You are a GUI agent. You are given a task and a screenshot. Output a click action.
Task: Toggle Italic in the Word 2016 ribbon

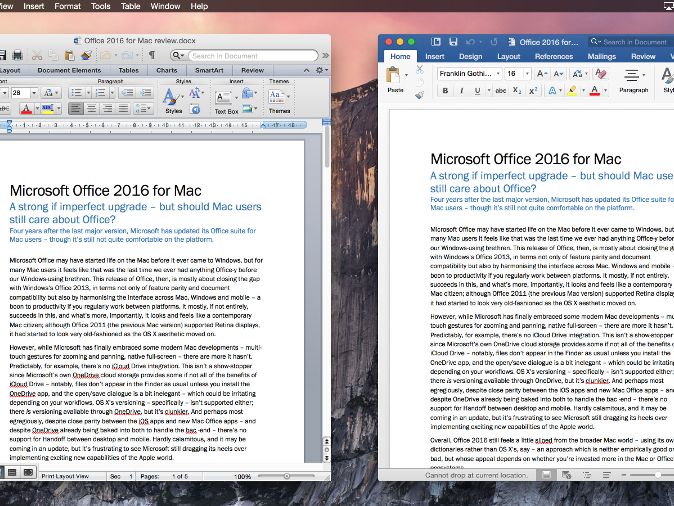[461, 91]
